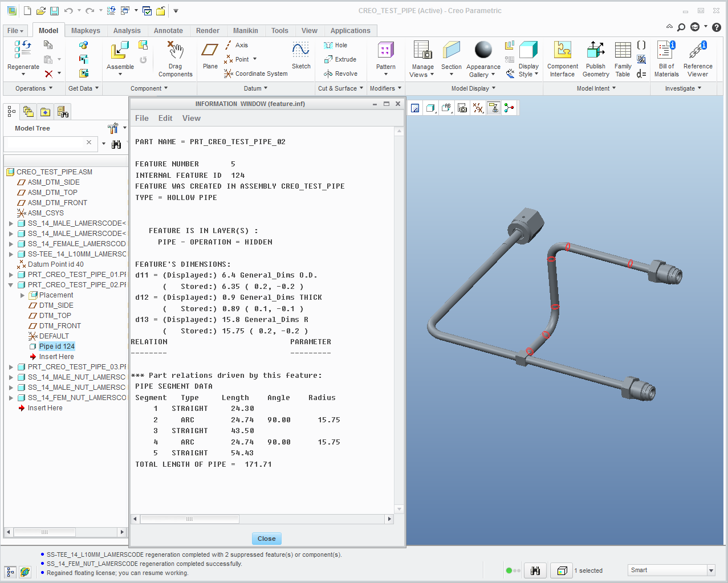Open the Operations group dropdown
Image resolution: width=728 pixels, height=583 pixels.
coord(34,88)
